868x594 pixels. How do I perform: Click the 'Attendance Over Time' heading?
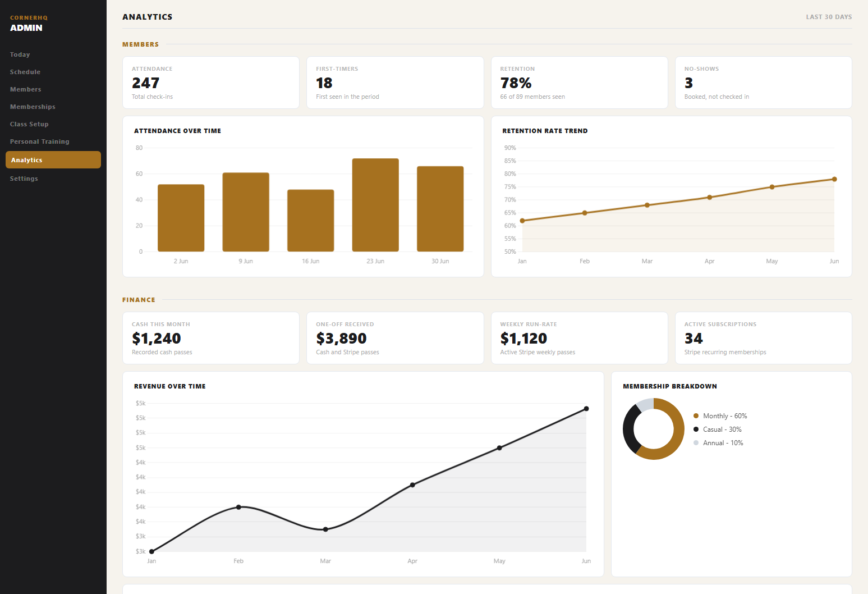(177, 131)
